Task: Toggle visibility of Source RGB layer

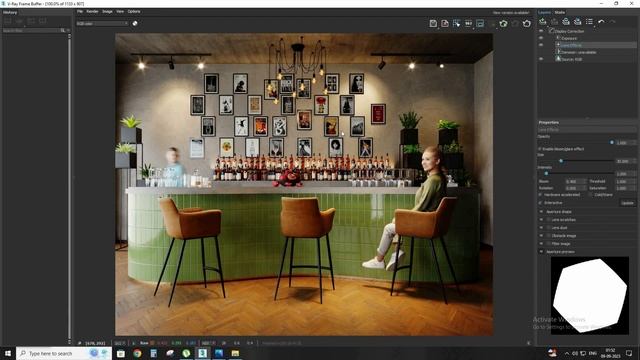Action: tap(541, 59)
